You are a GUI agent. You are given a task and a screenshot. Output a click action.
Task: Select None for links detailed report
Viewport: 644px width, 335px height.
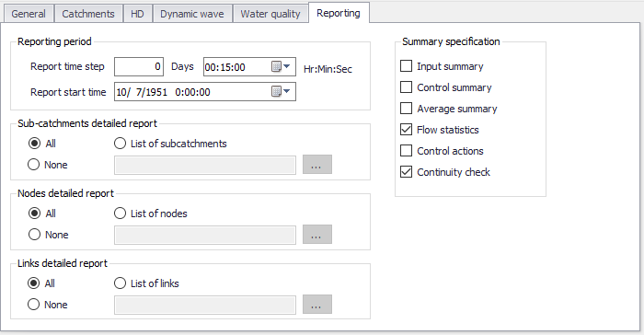tap(34, 305)
